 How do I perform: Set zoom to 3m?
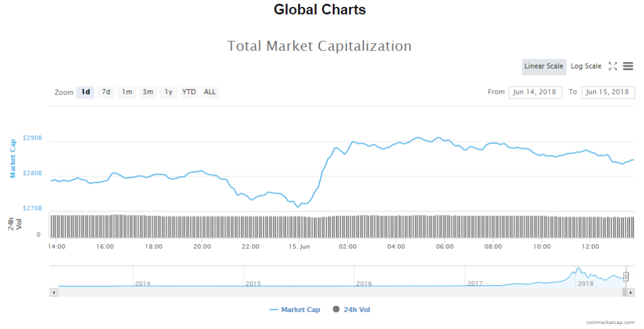(x=147, y=92)
